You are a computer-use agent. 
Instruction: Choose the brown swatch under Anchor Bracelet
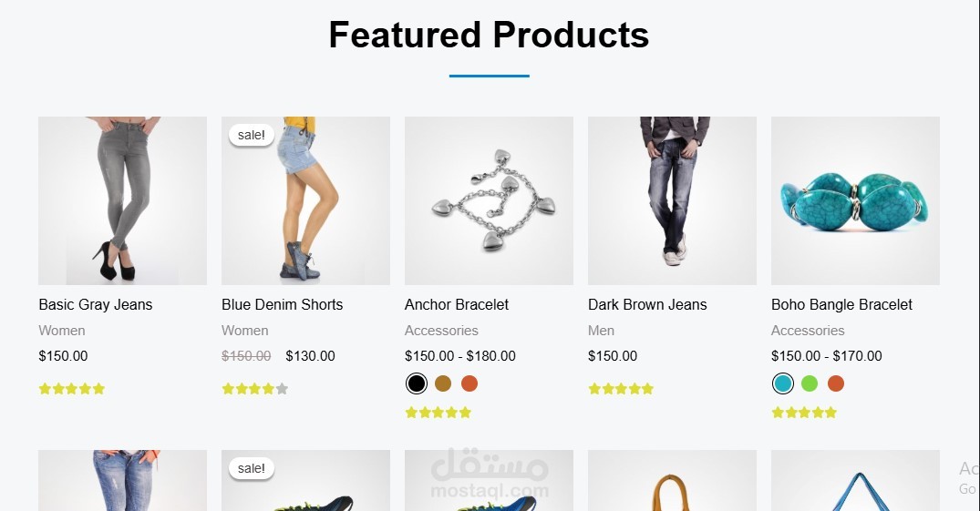(x=443, y=383)
